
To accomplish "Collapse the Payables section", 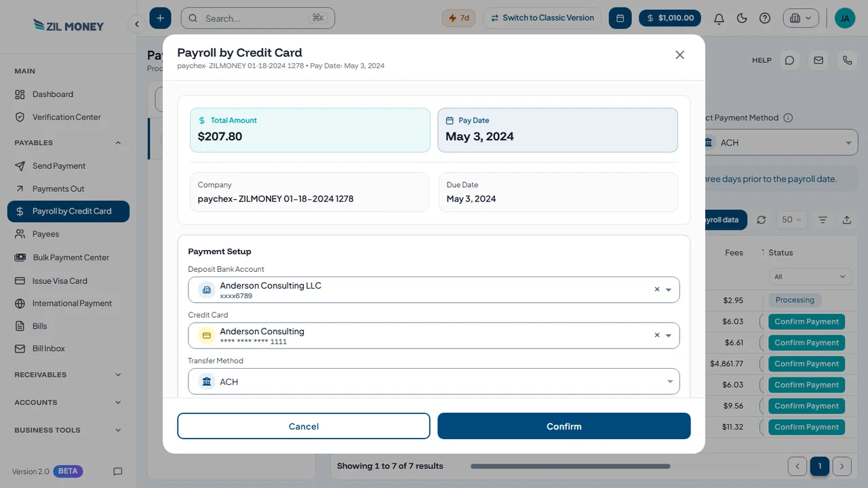I will [118, 143].
